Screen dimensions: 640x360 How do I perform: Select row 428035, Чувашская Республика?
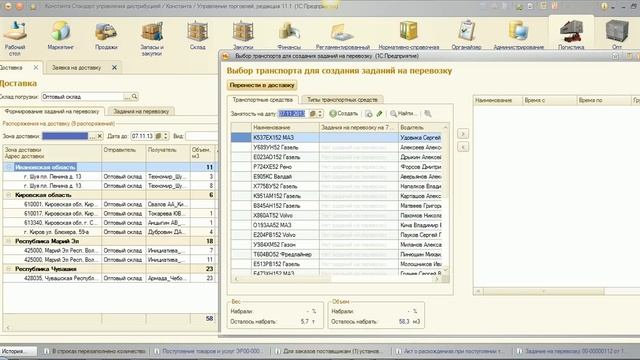tap(109, 278)
